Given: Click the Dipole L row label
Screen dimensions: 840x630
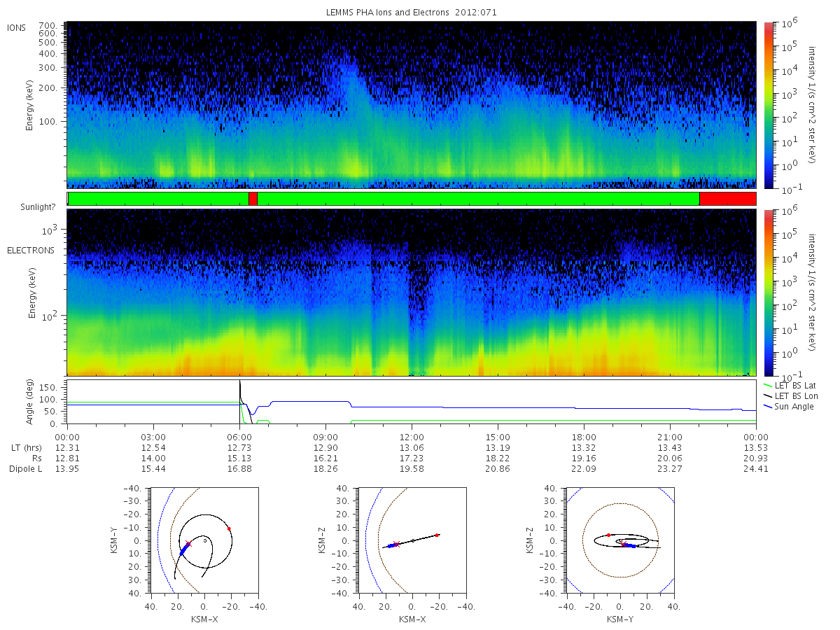Looking at the screenshot, I should pyautogui.click(x=26, y=468).
